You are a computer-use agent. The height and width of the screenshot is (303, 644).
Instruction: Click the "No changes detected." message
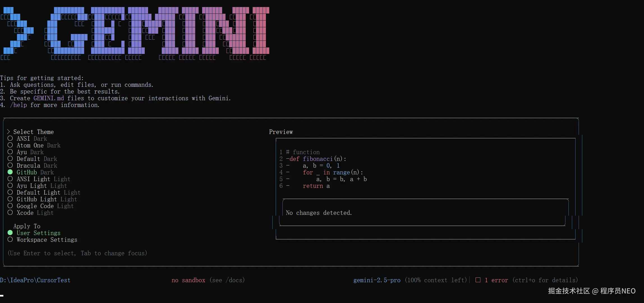(x=319, y=213)
